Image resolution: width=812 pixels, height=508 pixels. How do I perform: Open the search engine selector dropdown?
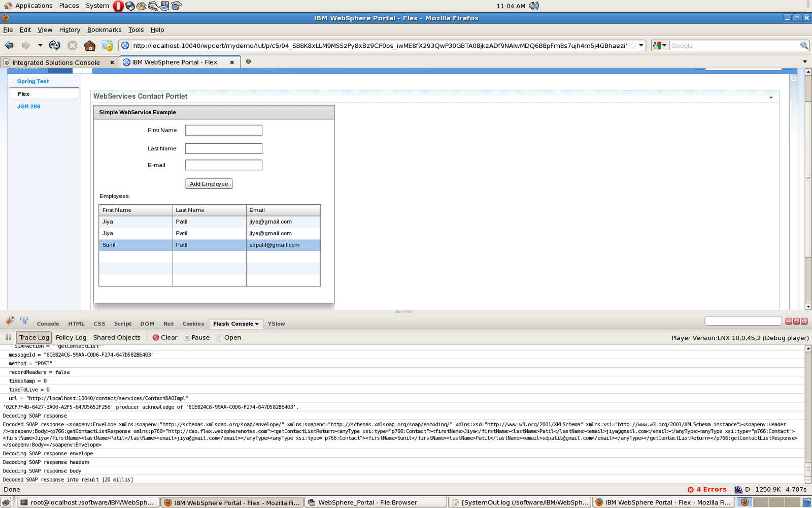(x=664, y=45)
